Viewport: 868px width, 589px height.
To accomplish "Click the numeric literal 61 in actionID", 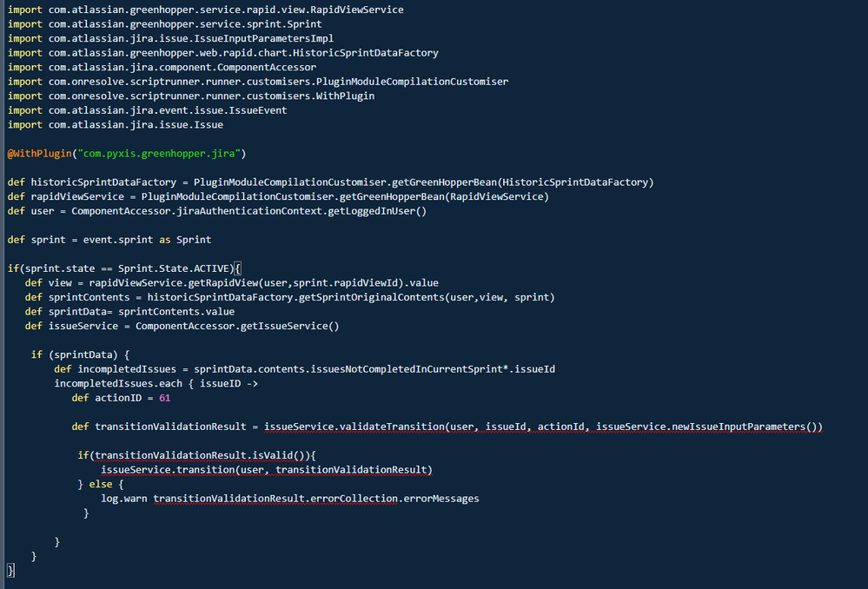I will pyautogui.click(x=164, y=397).
